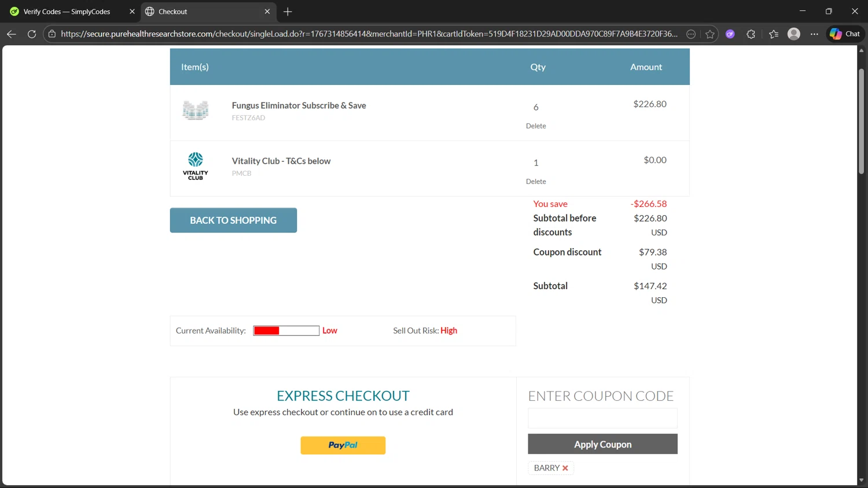Add this page to favorites star
Viewport: 868px width, 488px height.
[710, 34]
